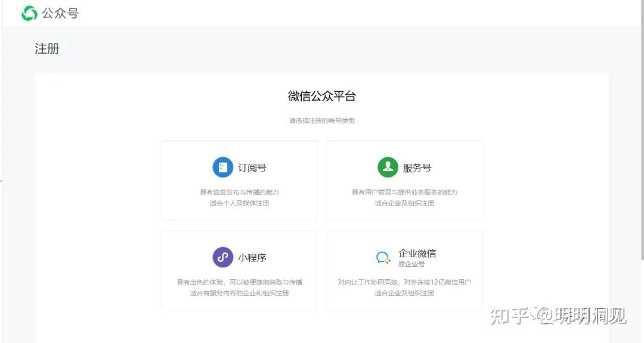
Task: Click text 适合有服务内容的企业和组织注册
Action: pyautogui.click(x=240, y=293)
